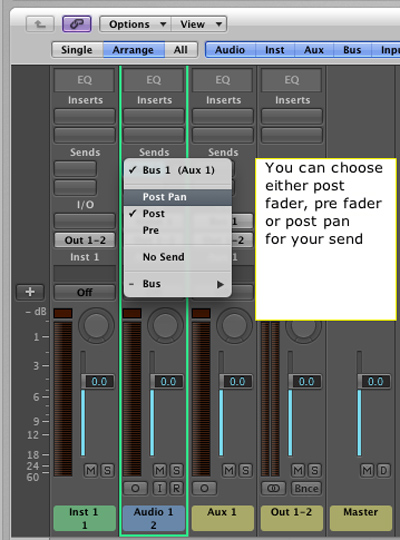Switch mixer to All view
400x540 pixels.
(181, 50)
